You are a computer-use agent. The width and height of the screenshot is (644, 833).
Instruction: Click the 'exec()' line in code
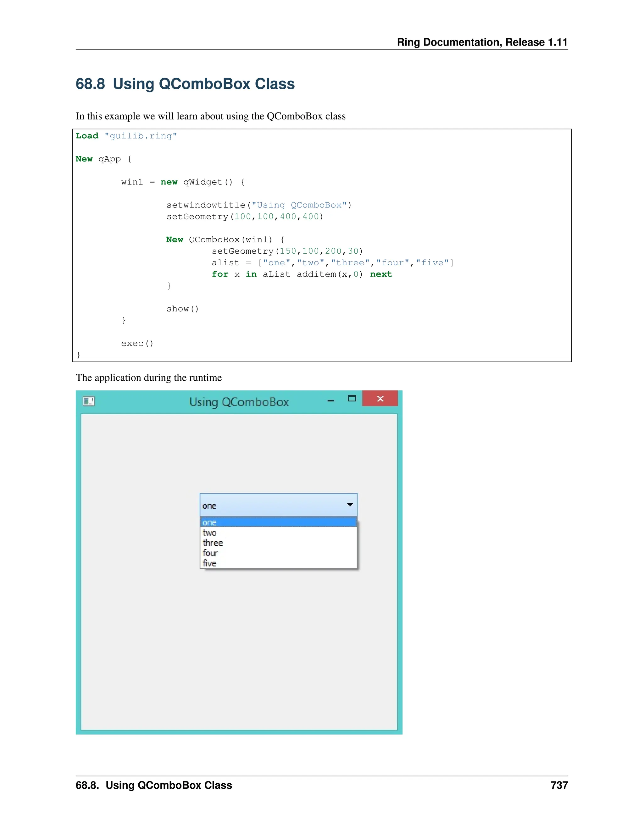coord(137,343)
